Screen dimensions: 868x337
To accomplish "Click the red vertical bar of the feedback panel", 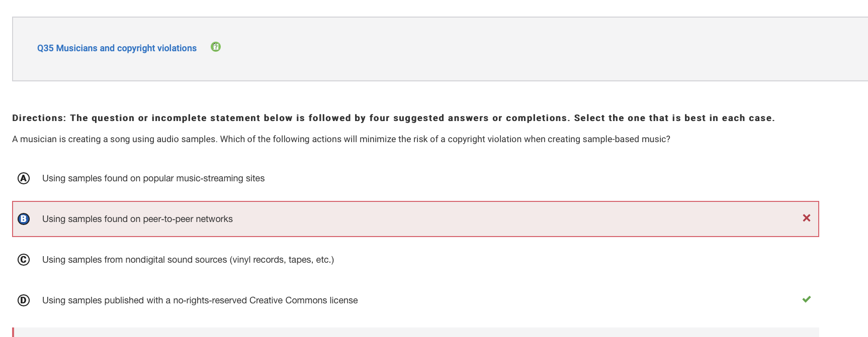I will tap(13, 332).
